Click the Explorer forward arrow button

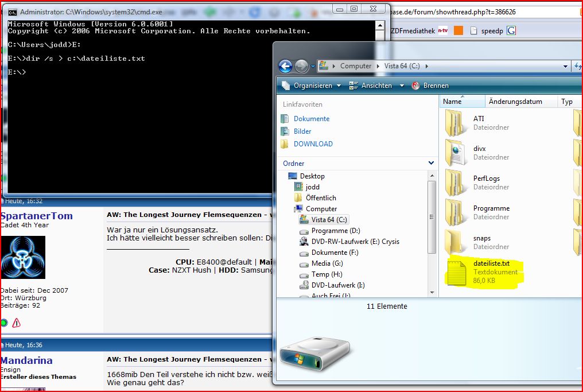301,67
